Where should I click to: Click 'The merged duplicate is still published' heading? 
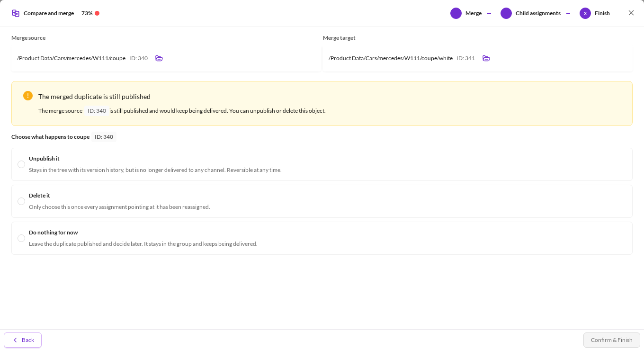coord(94,97)
